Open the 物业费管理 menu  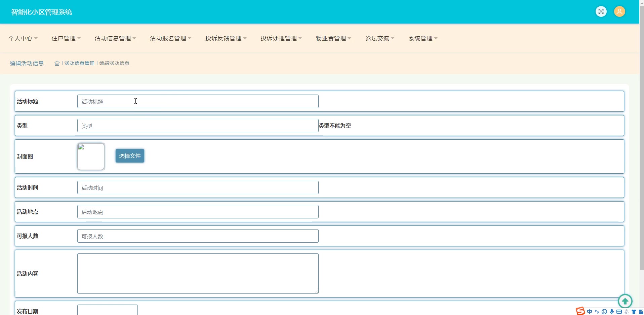333,38
